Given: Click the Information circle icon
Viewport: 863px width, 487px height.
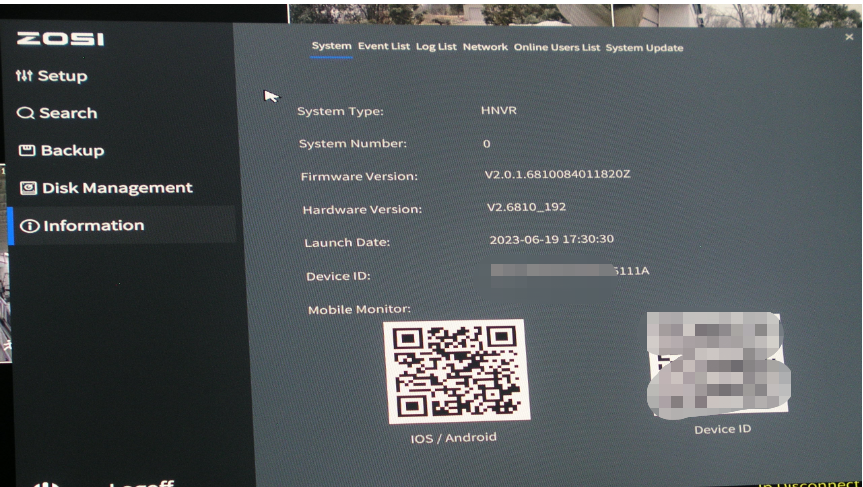Looking at the screenshot, I should [x=30, y=226].
